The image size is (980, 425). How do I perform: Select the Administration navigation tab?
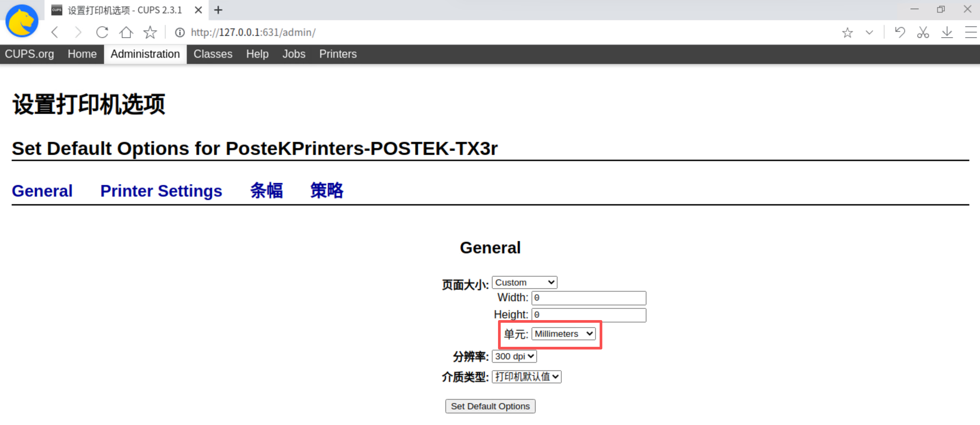pyautogui.click(x=145, y=54)
